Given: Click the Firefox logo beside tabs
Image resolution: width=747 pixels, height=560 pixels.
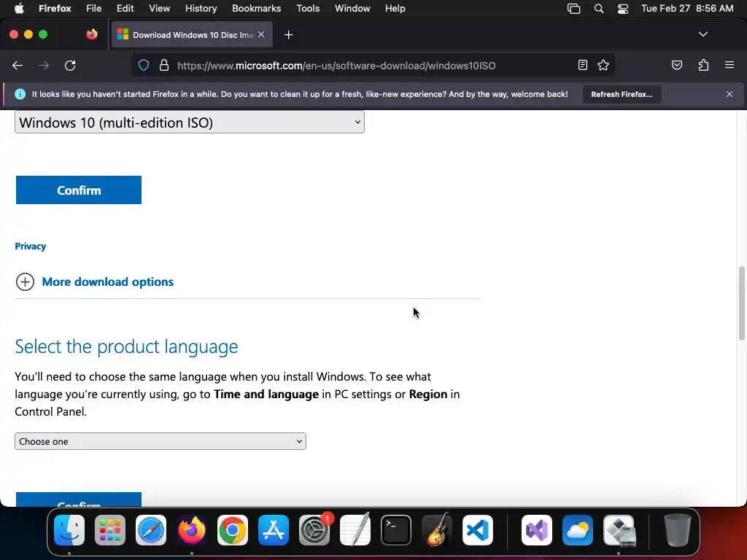Looking at the screenshot, I should (92, 34).
